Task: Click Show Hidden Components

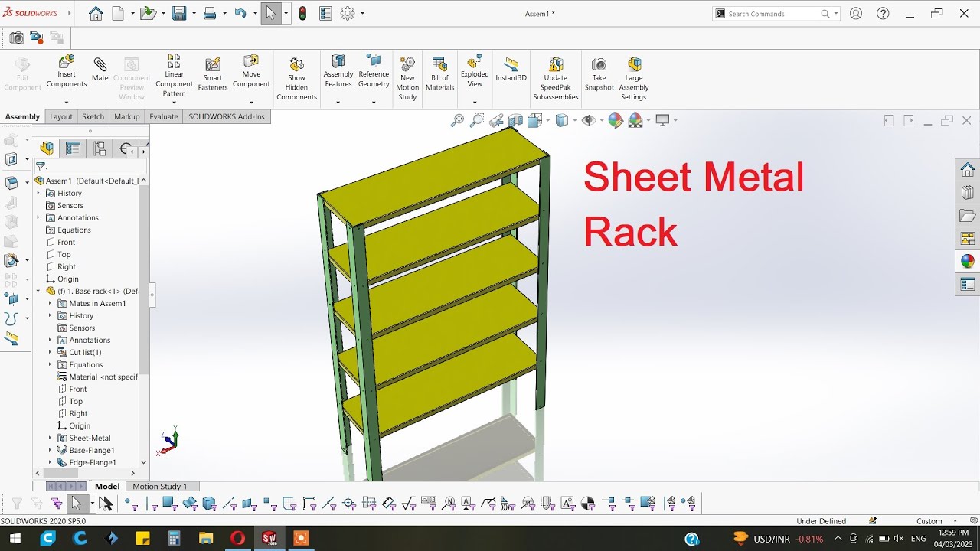Action: click(x=296, y=78)
